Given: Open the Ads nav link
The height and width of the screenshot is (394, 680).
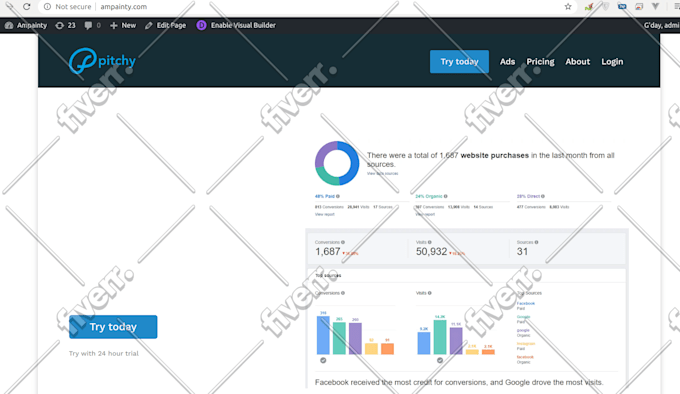Looking at the screenshot, I should [x=507, y=62].
